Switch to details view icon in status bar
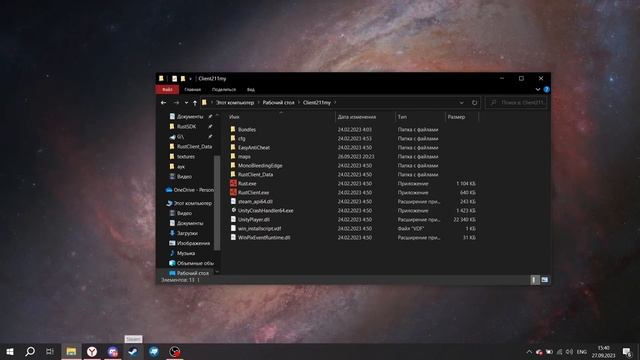The width and height of the screenshot is (640, 360). 533,280
